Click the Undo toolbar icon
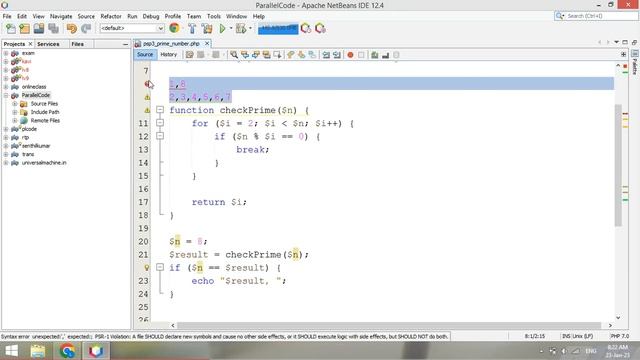The image size is (640, 360). [x=72, y=29]
